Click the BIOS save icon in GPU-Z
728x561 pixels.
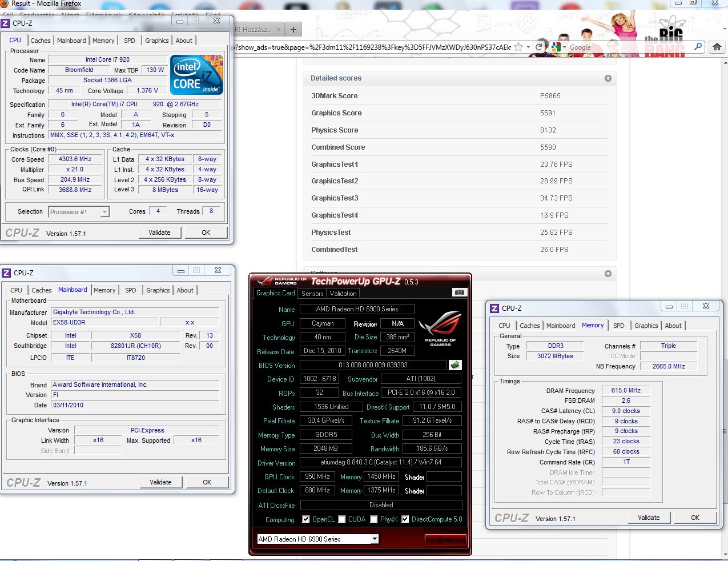455,364
